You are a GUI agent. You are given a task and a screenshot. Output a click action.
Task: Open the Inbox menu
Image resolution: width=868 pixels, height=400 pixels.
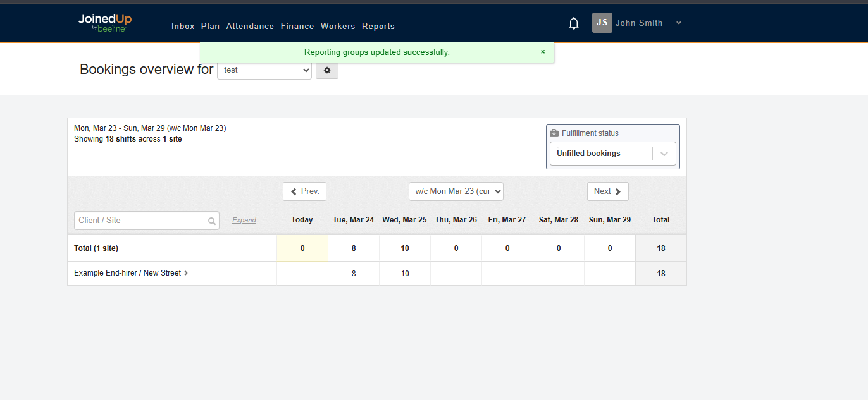click(183, 26)
